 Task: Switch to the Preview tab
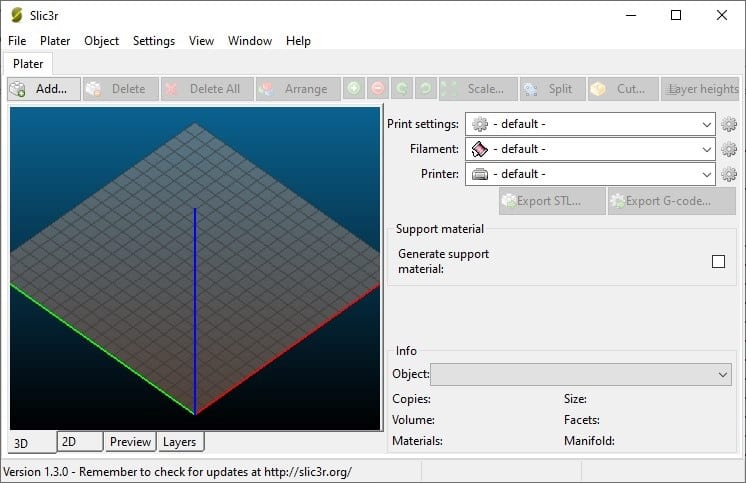130,442
